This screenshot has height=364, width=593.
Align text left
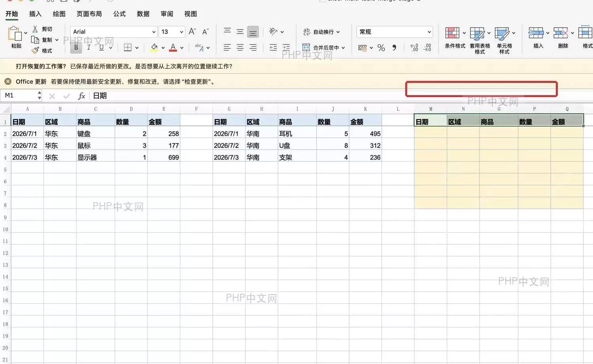coord(227,47)
